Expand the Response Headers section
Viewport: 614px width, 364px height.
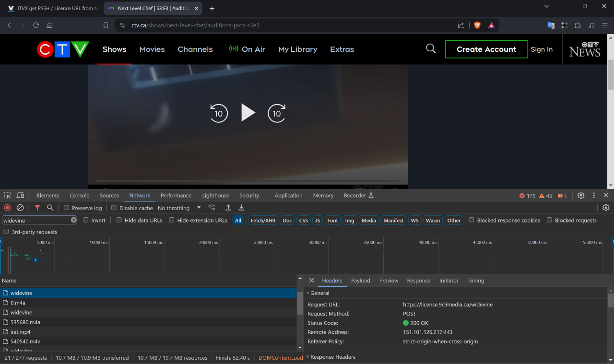[x=332, y=357]
